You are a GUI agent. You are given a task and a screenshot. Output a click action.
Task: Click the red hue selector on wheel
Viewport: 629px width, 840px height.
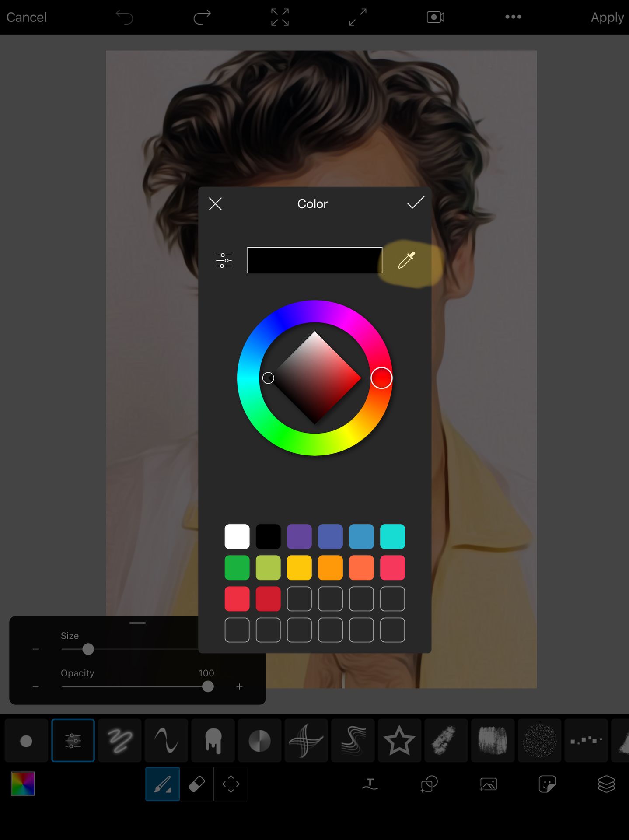click(x=381, y=378)
